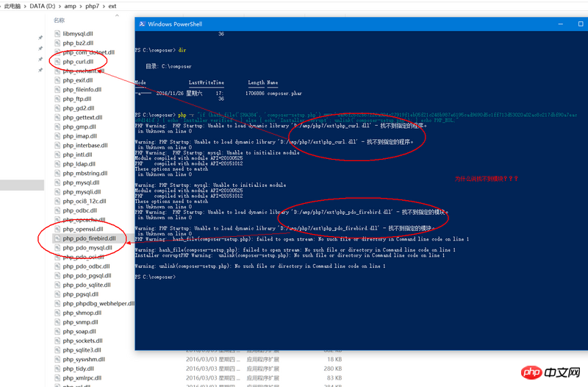Click the php_mysql.dll file icon
The width and height of the screenshot is (588, 387).
[x=57, y=182]
